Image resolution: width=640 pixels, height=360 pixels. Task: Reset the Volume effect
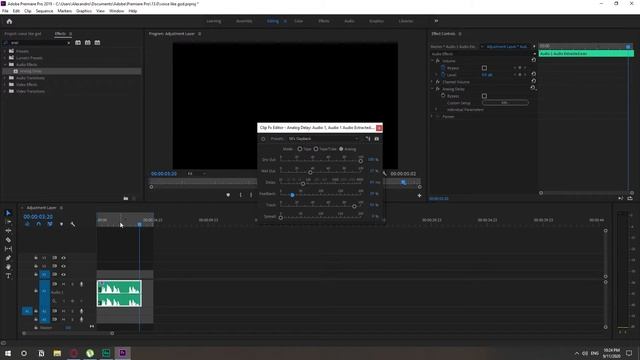(533, 60)
